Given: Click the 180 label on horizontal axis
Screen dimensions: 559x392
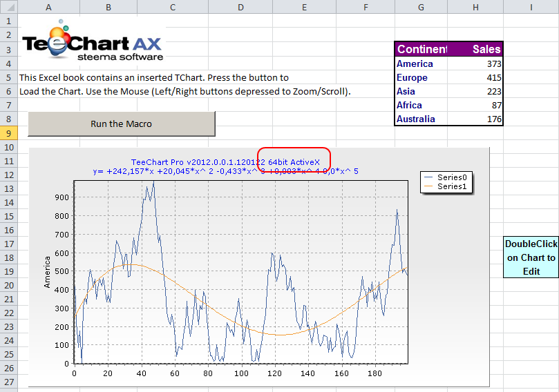Looking at the screenshot, I should click(375, 373).
